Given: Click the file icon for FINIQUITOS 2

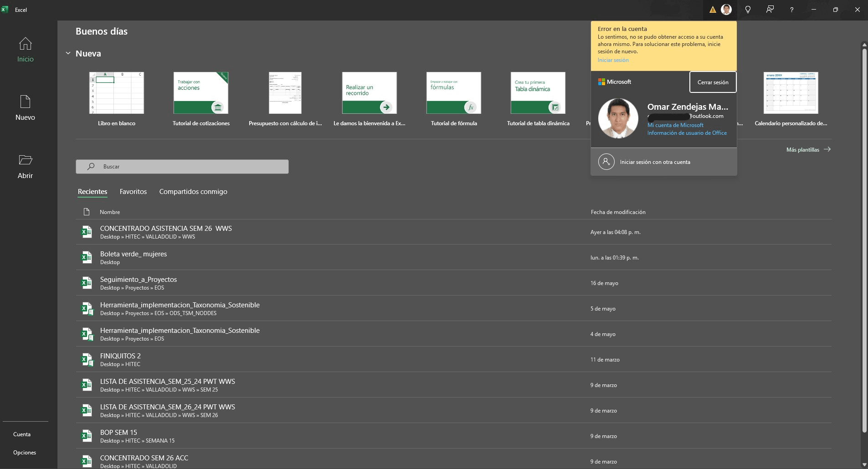Looking at the screenshot, I should [x=87, y=359].
